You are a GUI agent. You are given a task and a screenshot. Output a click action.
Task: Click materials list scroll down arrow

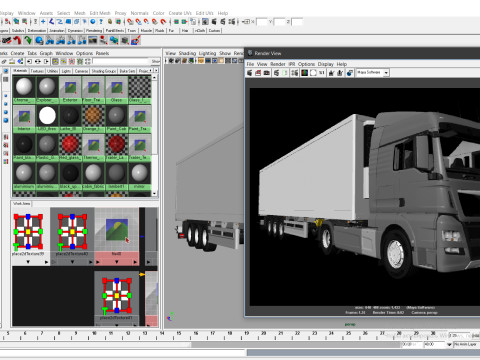pyautogui.click(x=154, y=193)
